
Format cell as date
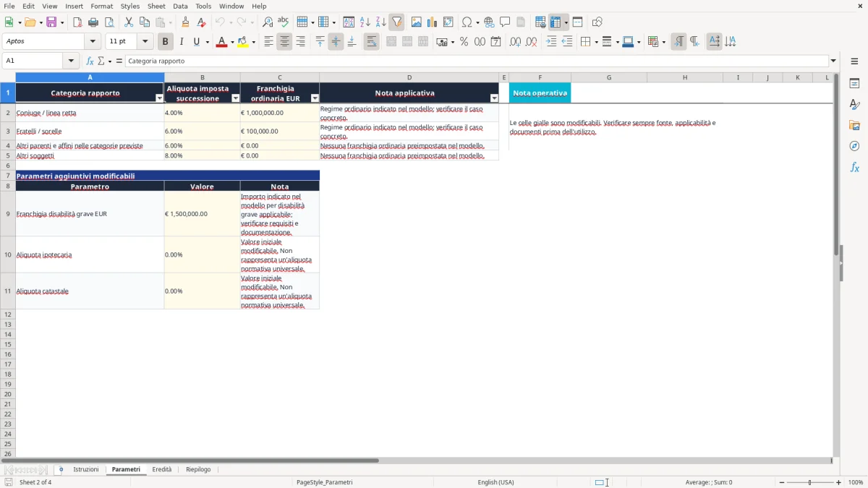click(x=495, y=42)
